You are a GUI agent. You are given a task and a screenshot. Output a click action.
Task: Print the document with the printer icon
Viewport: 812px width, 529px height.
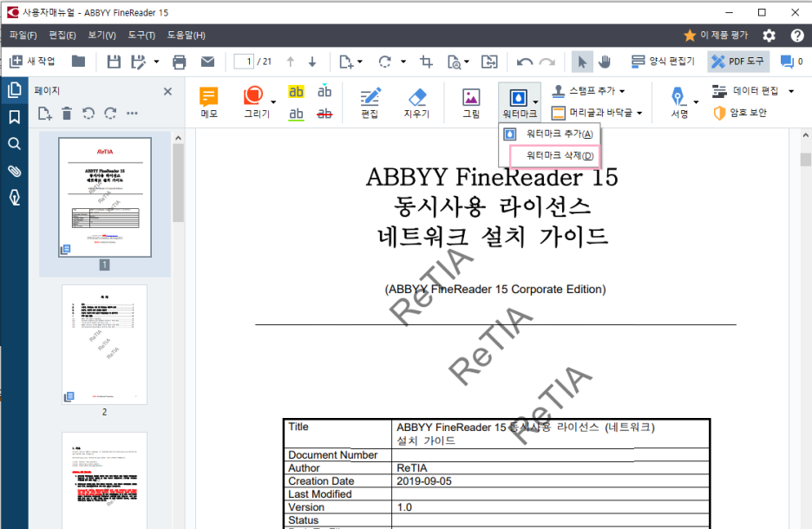tap(180, 62)
